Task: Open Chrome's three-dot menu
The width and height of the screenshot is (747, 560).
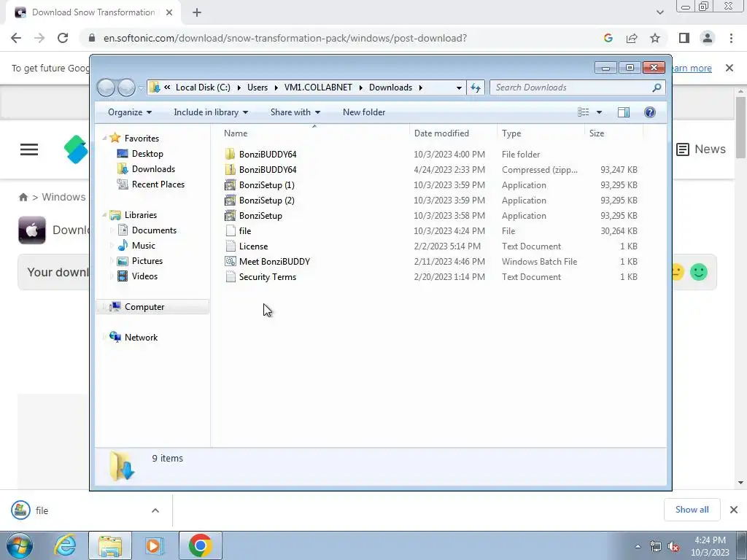Action: click(x=731, y=38)
